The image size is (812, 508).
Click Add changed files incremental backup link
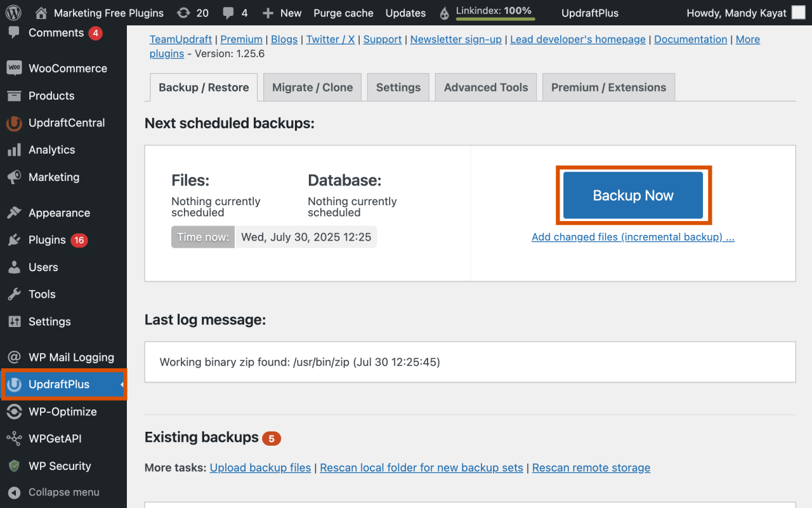coord(632,237)
